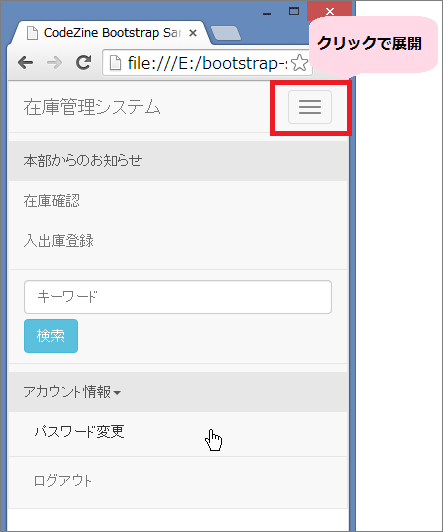The image size is (443, 532).
Task: Choose パスワード変更 from the dropdown
Action: pos(178,433)
